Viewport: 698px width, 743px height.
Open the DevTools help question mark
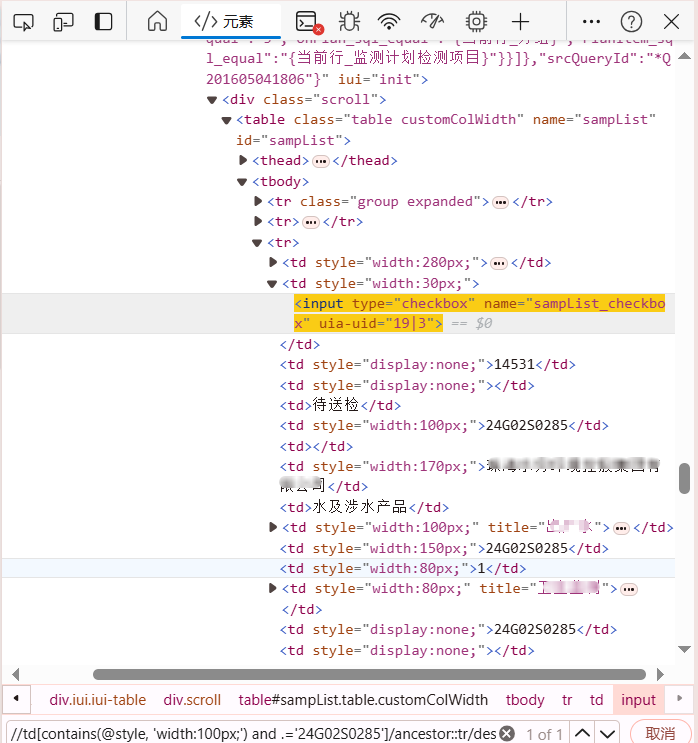pos(631,21)
